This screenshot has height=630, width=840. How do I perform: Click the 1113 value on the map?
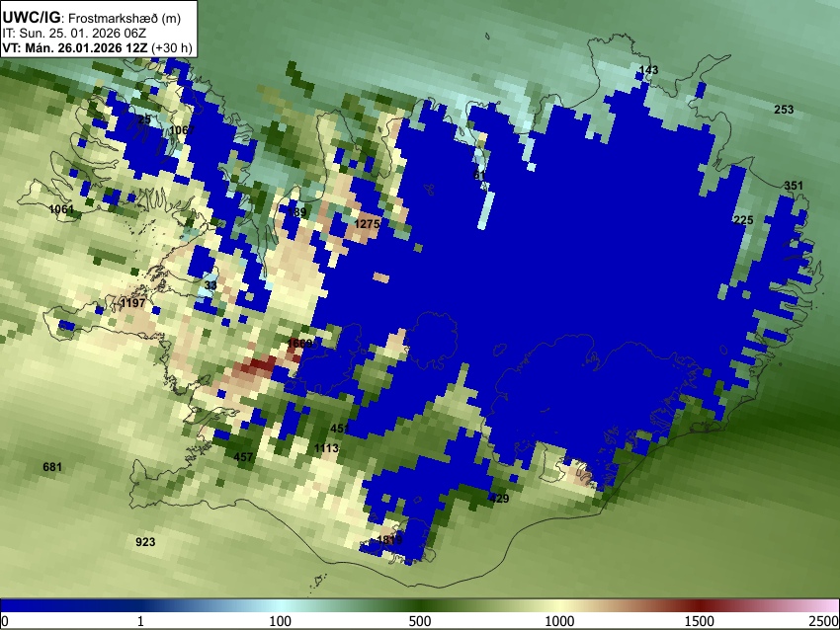tap(326, 448)
